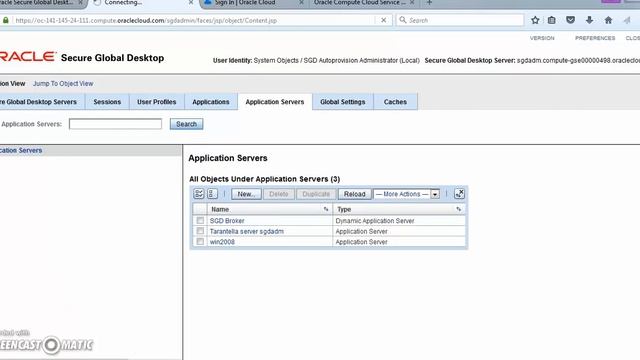The width and height of the screenshot is (640, 360).
Task: Sort table by Name column sort icon
Action: pos(326,209)
